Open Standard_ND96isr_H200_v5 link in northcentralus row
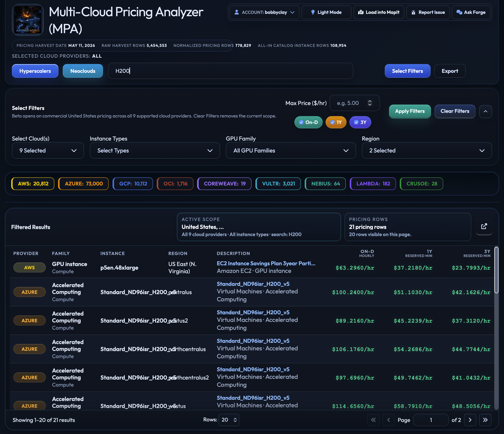504x434 pixels. (253, 341)
